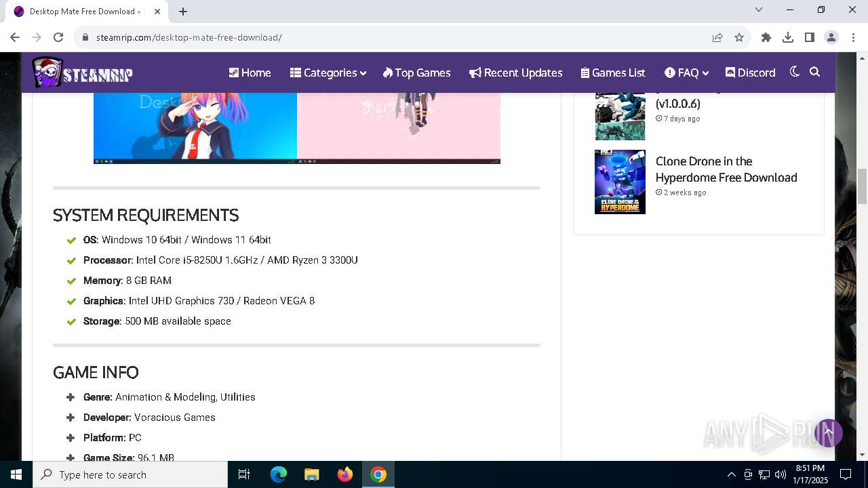Image resolution: width=868 pixels, height=488 pixels.
Task: Open the volume control speaker icon
Action: tap(781, 474)
